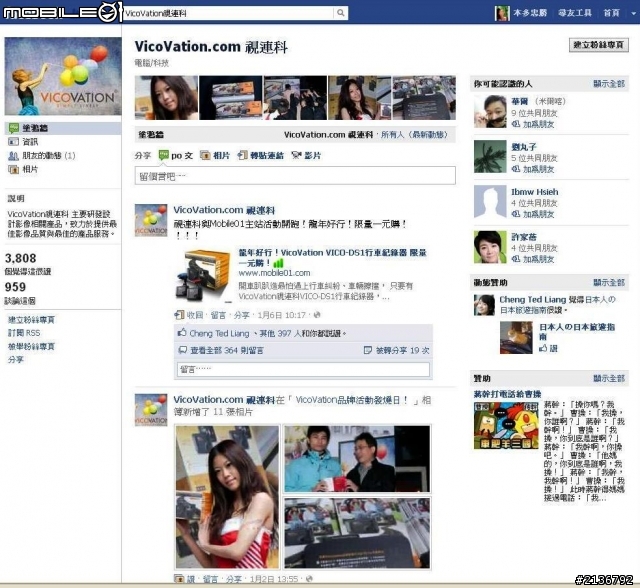Click the 留個言吧 post input box
The height and width of the screenshot is (588, 640).
(295, 176)
